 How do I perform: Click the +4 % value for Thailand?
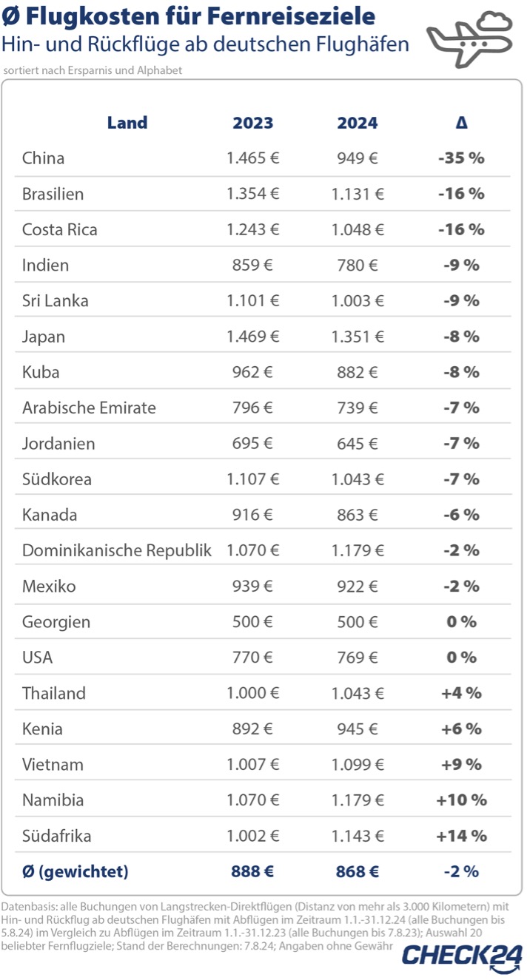461,693
